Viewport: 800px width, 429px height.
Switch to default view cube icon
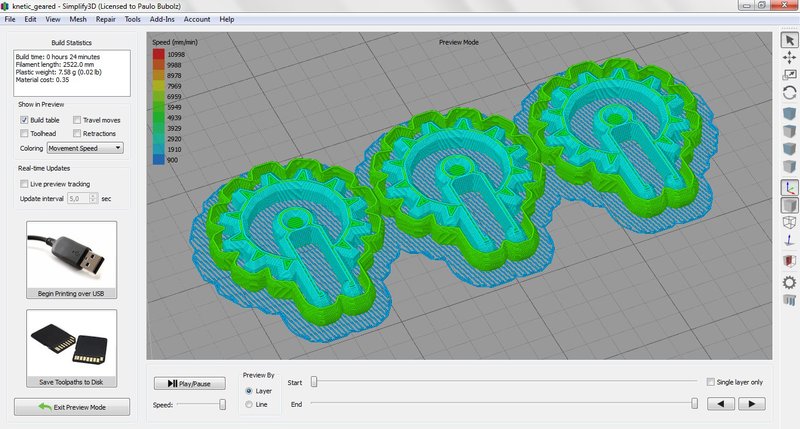point(789,113)
